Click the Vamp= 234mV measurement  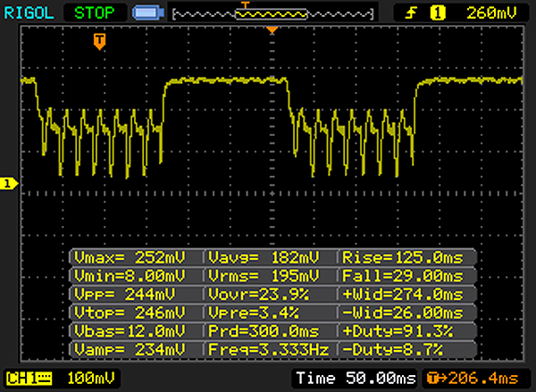(x=130, y=350)
